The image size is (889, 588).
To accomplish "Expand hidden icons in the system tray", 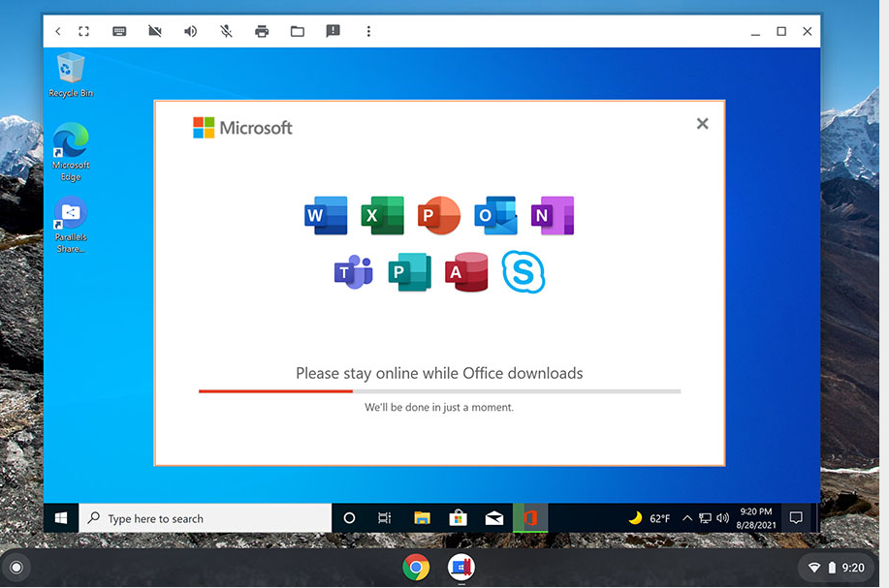I will click(686, 517).
